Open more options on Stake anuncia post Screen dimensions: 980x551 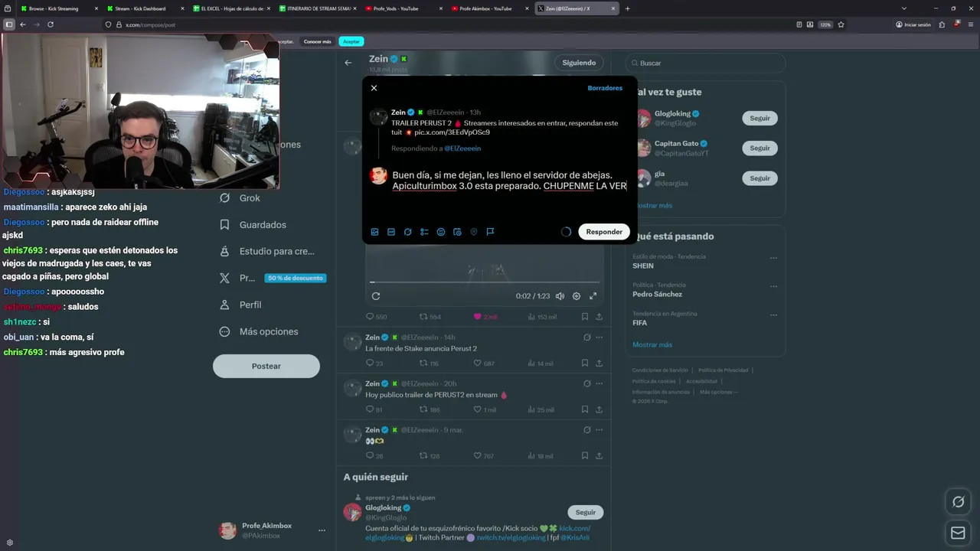click(x=599, y=337)
